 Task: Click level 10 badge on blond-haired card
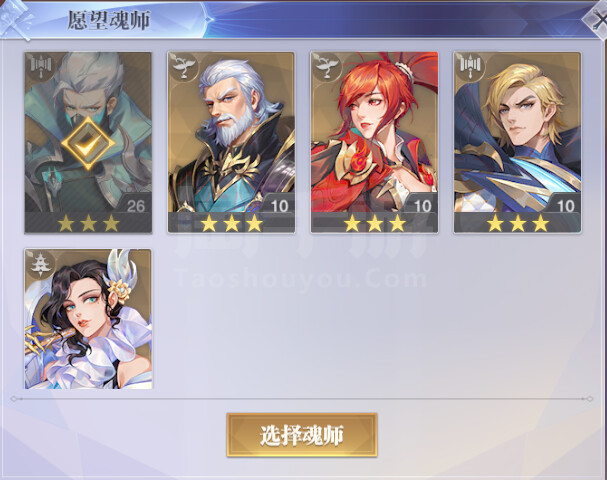pyautogui.click(x=564, y=206)
